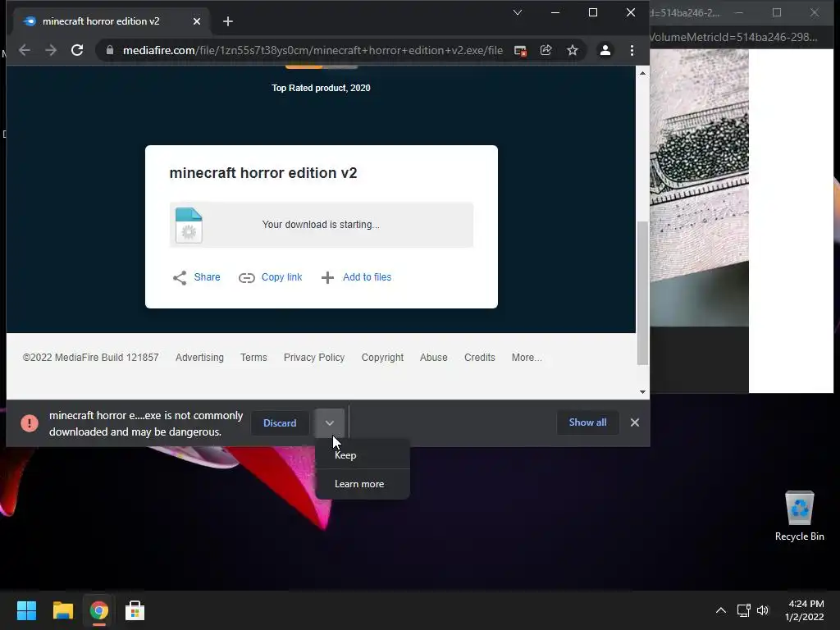Click the chain link icon
The image size is (840, 630).
246,277
